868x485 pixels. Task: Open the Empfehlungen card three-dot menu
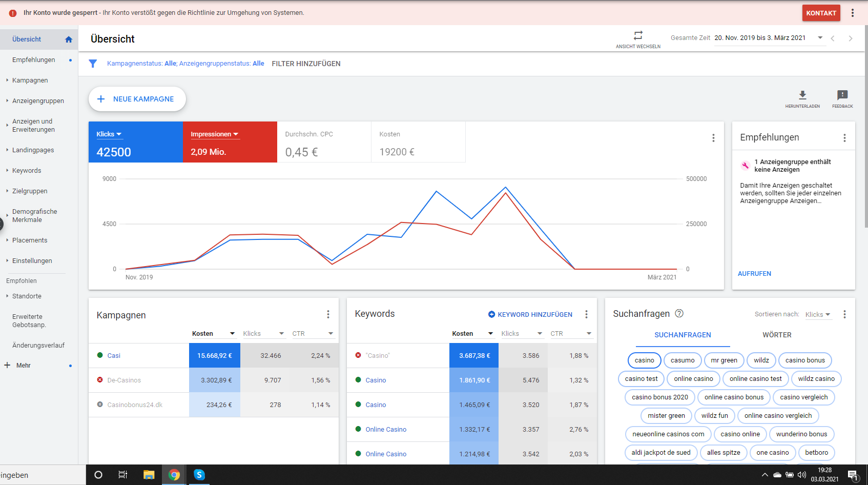pyautogui.click(x=844, y=138)
